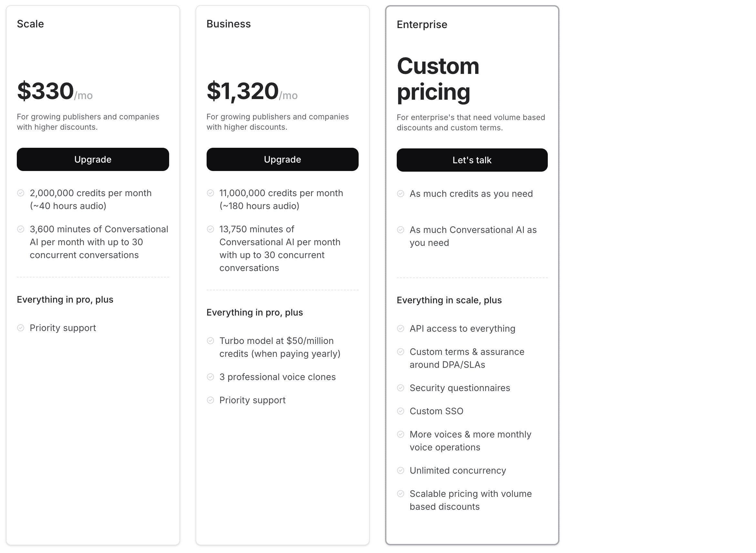The height and width of the screenshot is (553, 756).
Task: Click checkmark icon beside API access to everything
Action: [x=400, y=329]
